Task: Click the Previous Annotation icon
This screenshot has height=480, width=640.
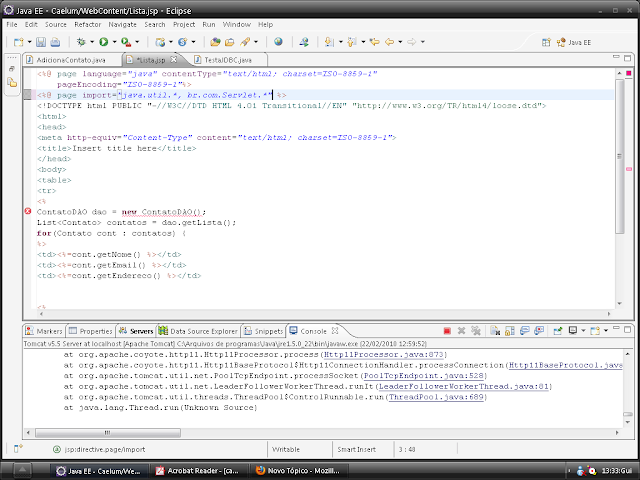Action: click(x=352, y=42)
